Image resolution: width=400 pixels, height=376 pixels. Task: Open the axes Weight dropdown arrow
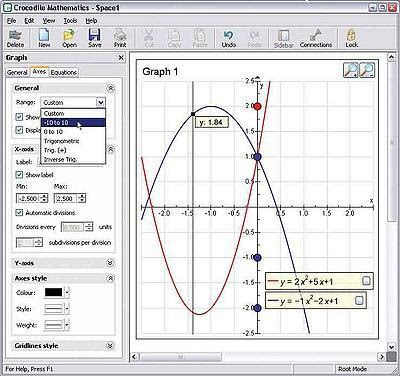click(67, 324)
